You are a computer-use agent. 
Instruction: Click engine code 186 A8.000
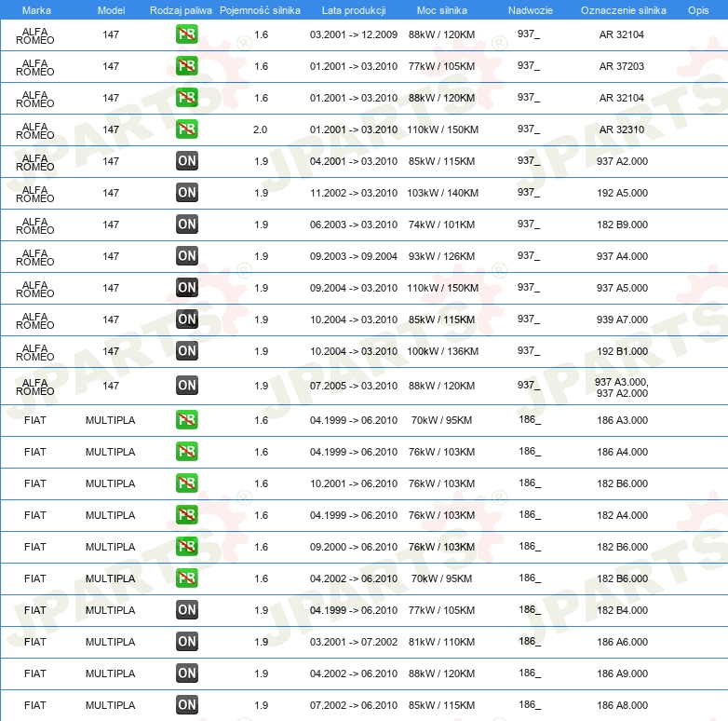(x=622, y=705)
